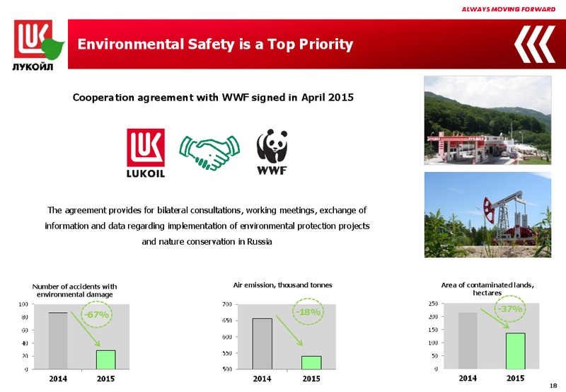Click the 650 axis value on air emission chart

tap(227, 321)
